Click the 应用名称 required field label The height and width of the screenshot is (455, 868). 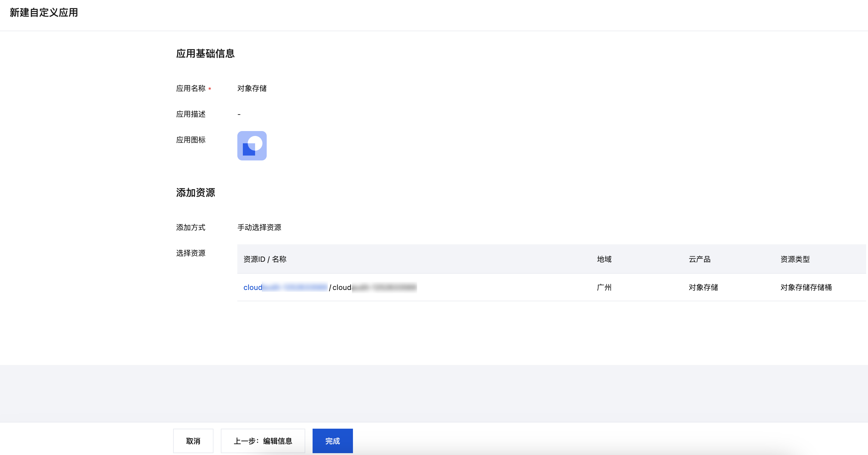(x=191, y=88)
